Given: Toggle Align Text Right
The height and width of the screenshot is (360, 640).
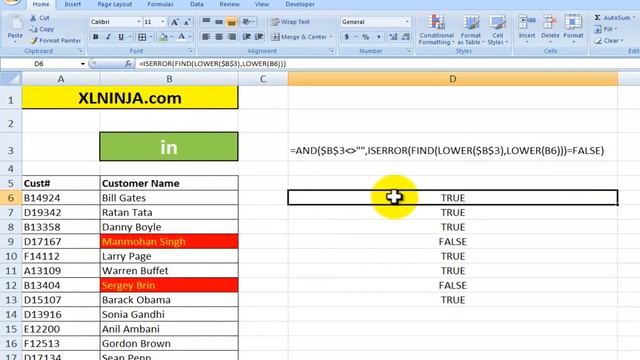Looking at the screenshot, I should 232,37.
